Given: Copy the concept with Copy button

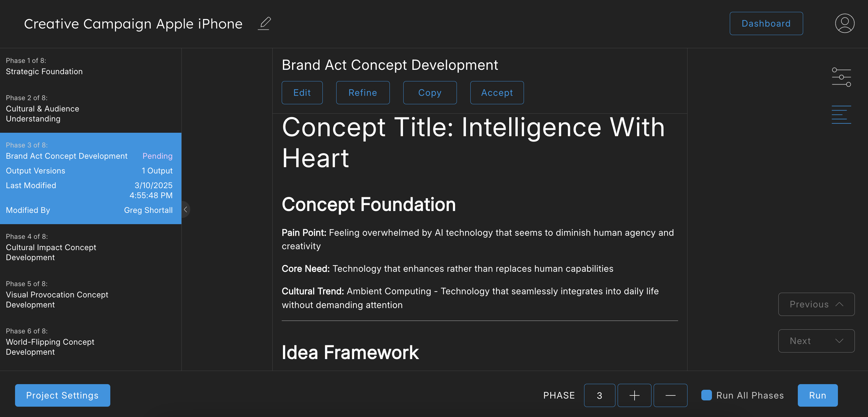Looking at the screenshot, I should 430,93.
